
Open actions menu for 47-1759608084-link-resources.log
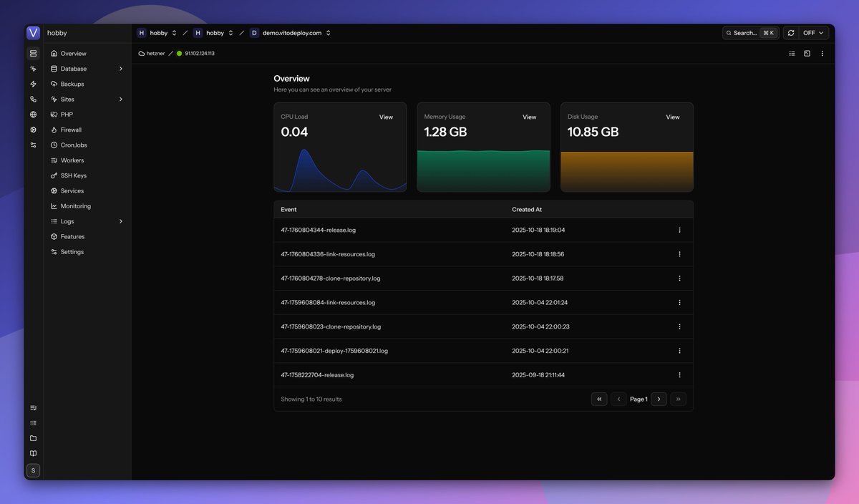point(679,302)
